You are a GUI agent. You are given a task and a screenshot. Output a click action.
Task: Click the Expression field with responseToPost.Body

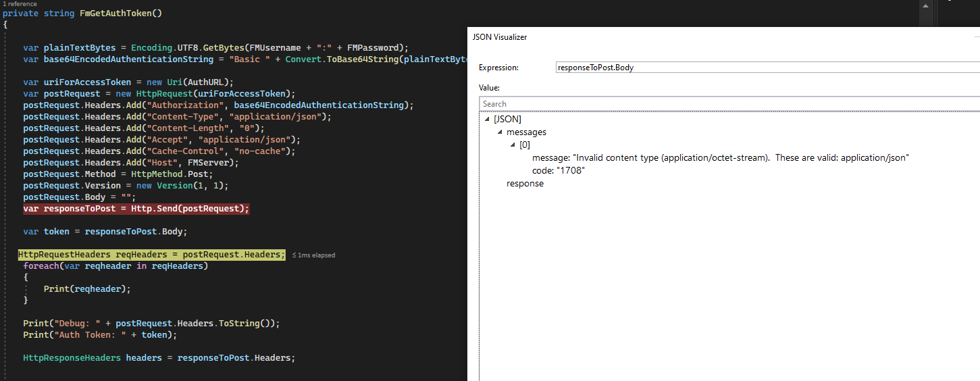[767, 68]
